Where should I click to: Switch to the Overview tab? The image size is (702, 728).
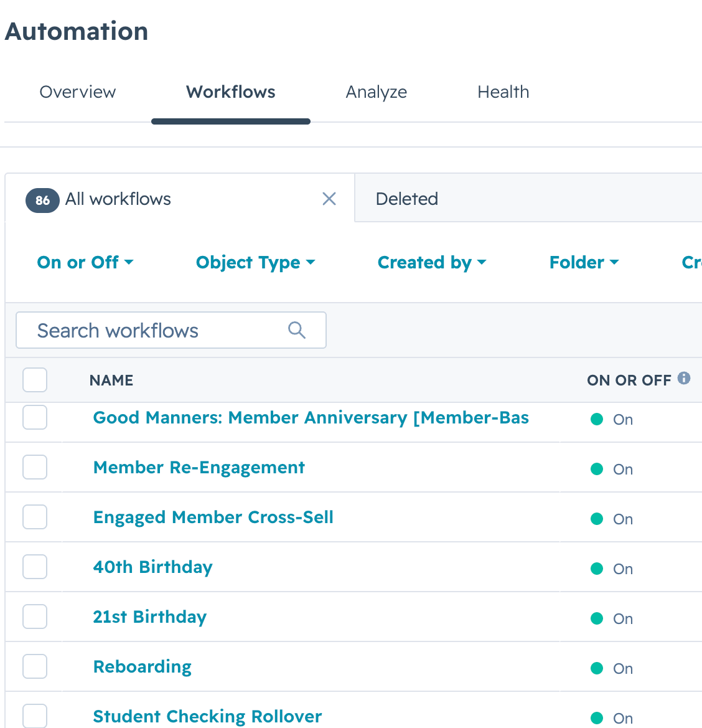click(78, 92)
